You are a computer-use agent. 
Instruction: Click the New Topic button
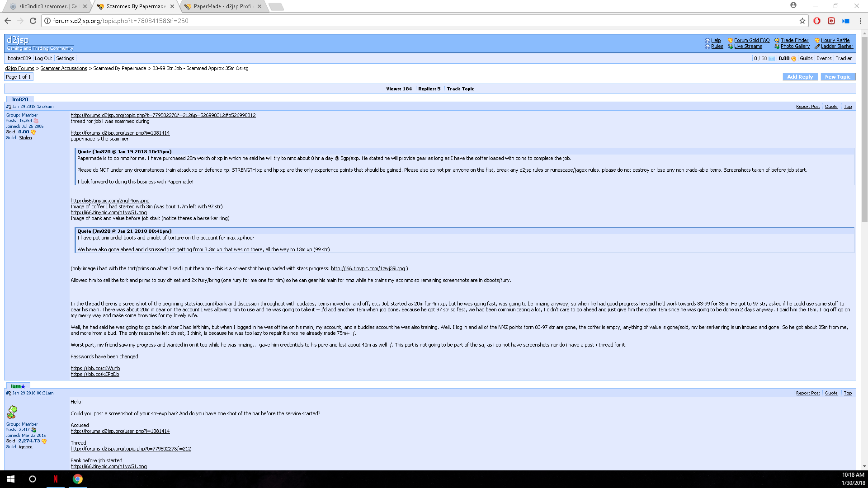pos(837,77)
